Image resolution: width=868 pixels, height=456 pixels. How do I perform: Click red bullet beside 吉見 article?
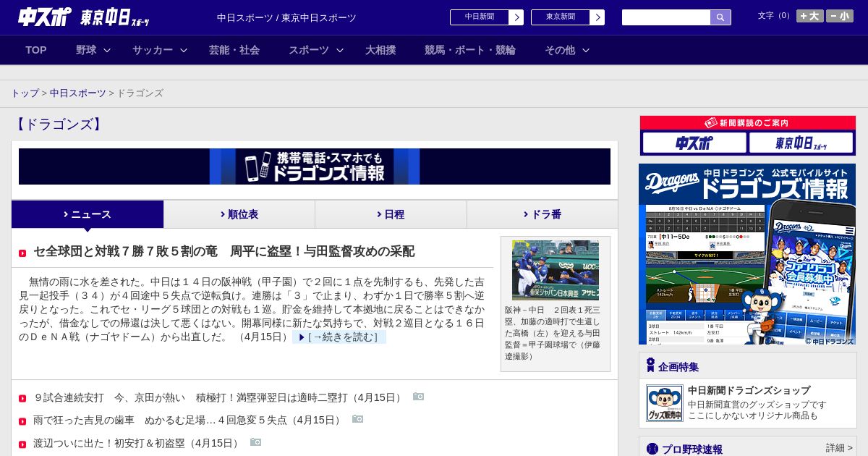click(x=22, y=422)
